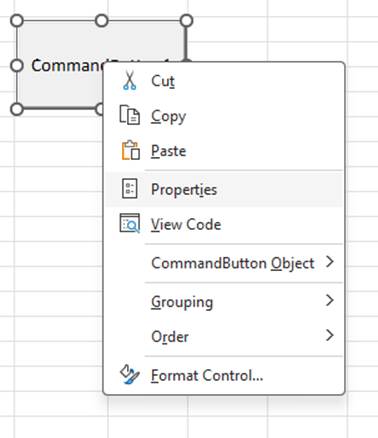This screenshot has width=378, height=438.
Task: Select View Code menu entry
Action: (224, 224)
